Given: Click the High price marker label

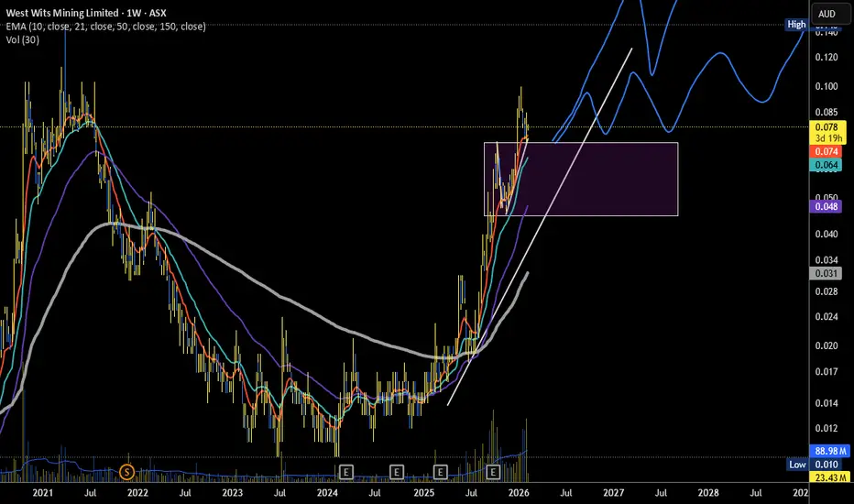Looking at the screenshot, I should (x=796, y=25).
